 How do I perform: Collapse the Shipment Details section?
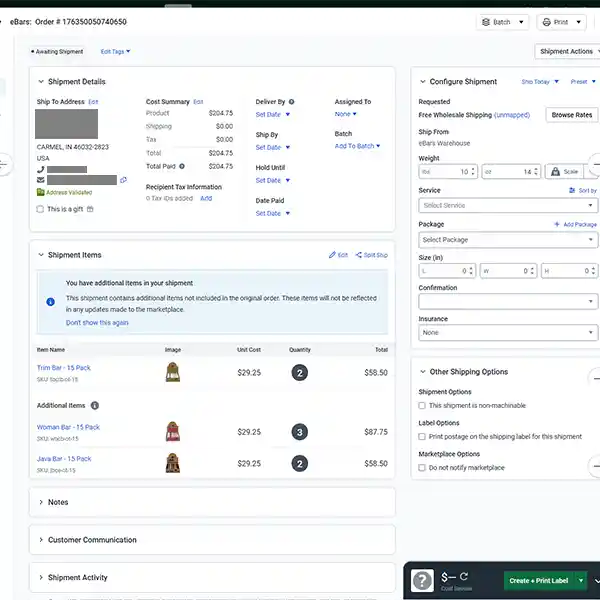[41, 82]
